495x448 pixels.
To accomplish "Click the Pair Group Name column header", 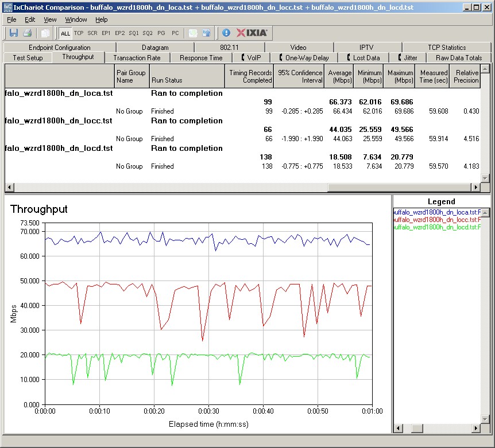I will click(x=132, y=76).
